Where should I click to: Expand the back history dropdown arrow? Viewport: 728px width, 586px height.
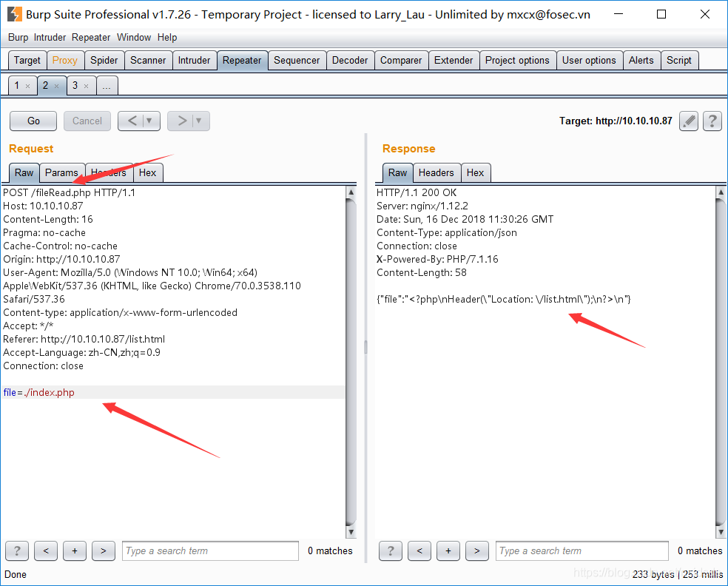click(149, 121)
